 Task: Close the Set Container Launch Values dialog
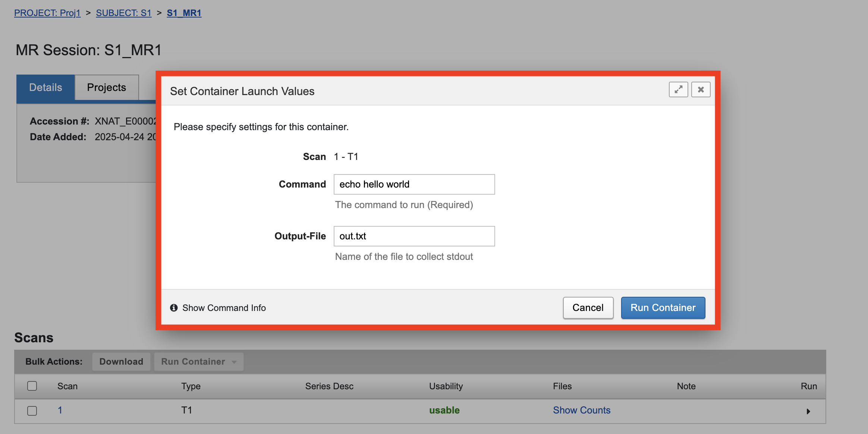click(x=701, y=89)
